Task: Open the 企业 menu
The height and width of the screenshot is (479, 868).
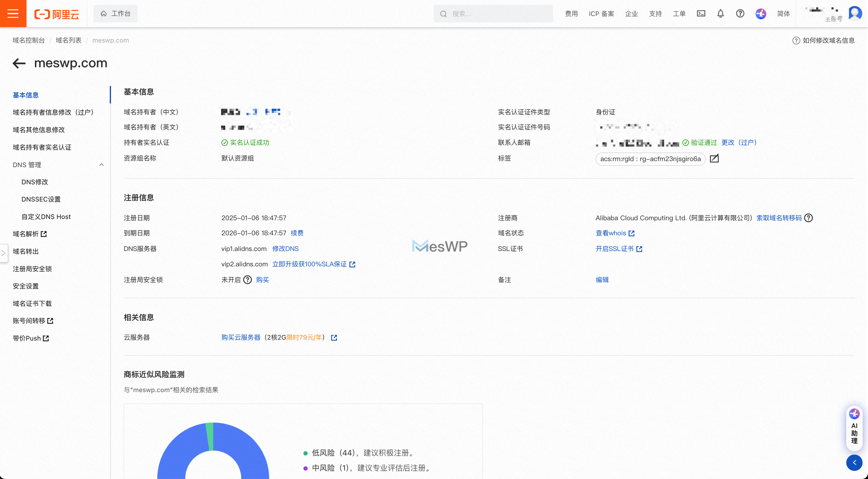Action: point(632,14)
